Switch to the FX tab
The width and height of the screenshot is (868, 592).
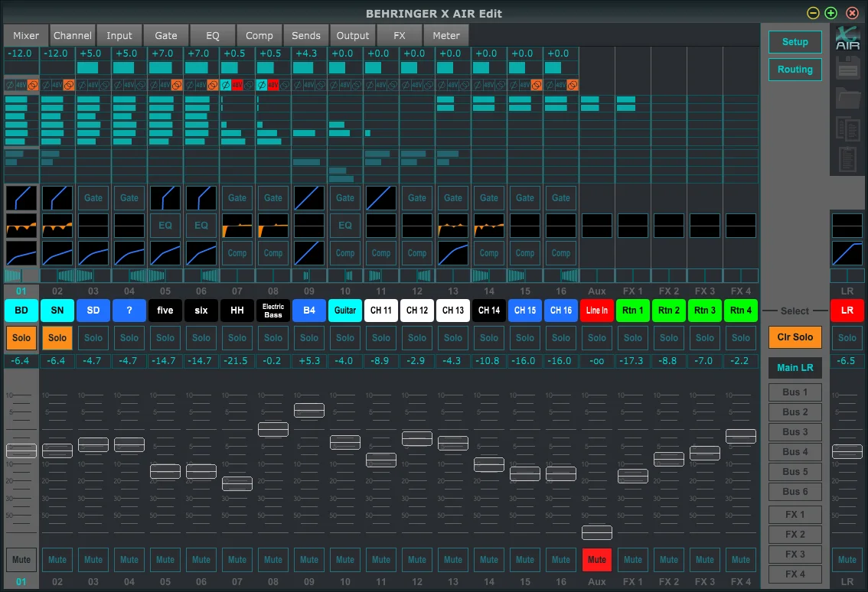pos(400,35)
